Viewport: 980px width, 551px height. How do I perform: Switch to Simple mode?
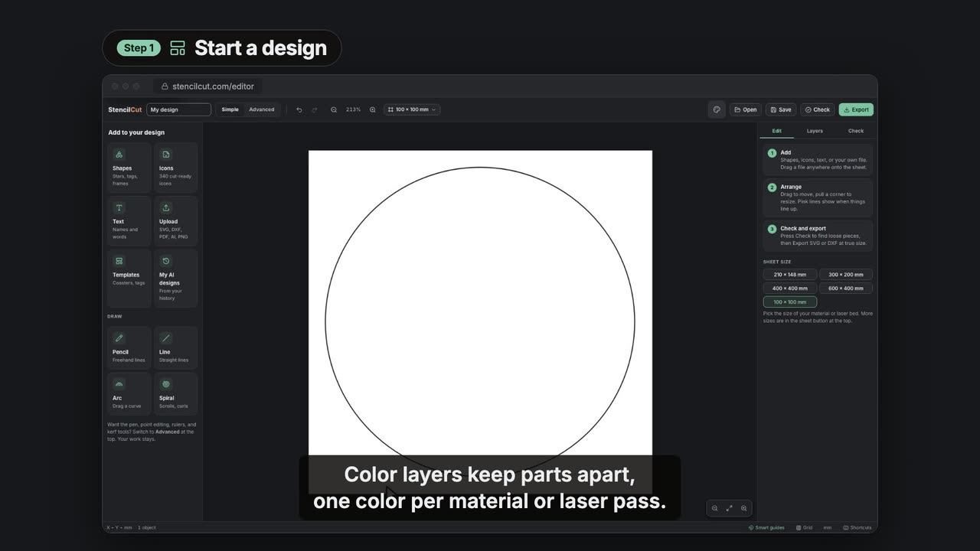coord(230,109)
